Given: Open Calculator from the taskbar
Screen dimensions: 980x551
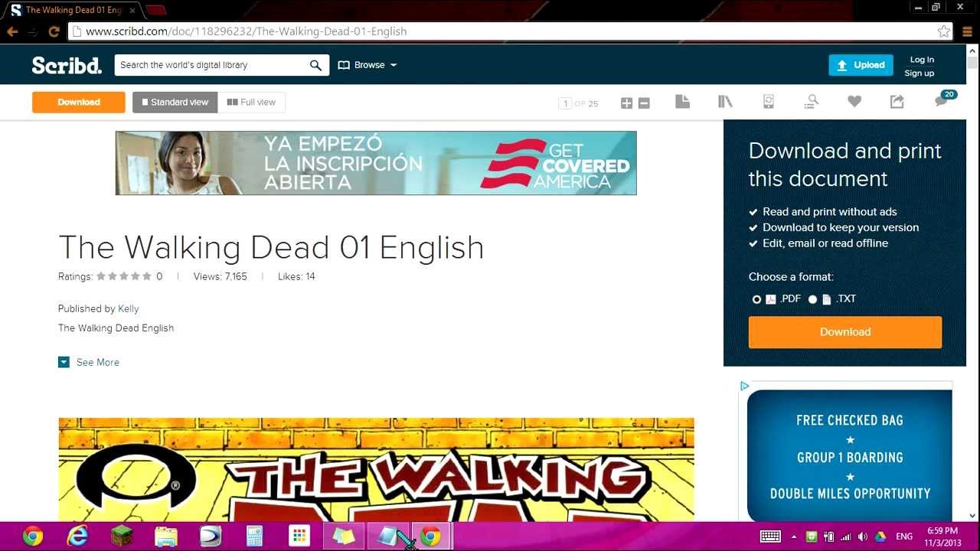Looking at the screenshot, I should (255, 536).
